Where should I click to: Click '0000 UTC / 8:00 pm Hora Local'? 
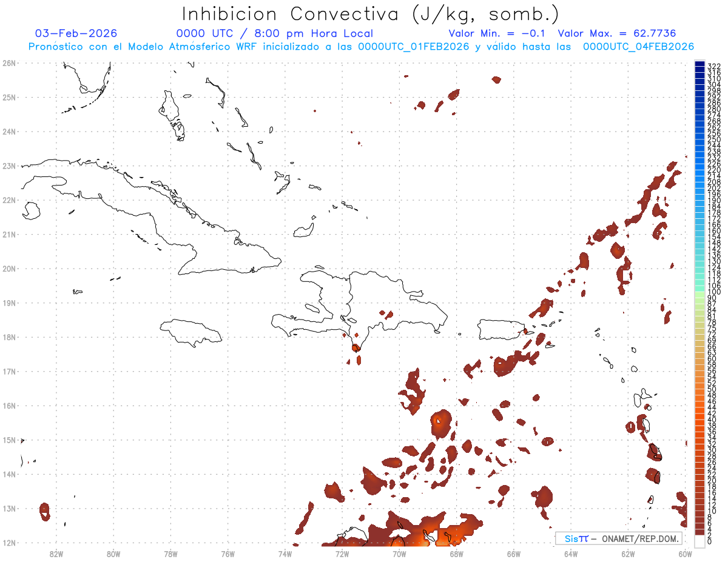coord(274,33)
